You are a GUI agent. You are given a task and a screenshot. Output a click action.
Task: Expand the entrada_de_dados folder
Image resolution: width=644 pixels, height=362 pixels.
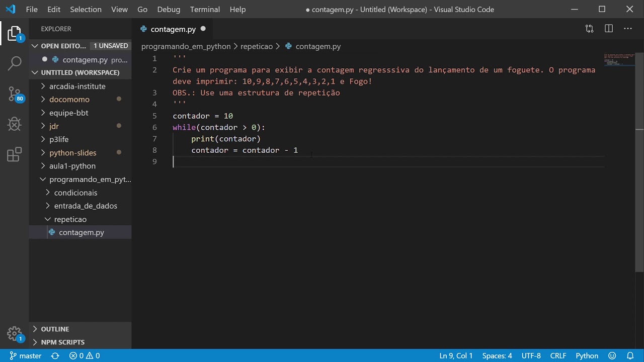click(x=86, y=206)
